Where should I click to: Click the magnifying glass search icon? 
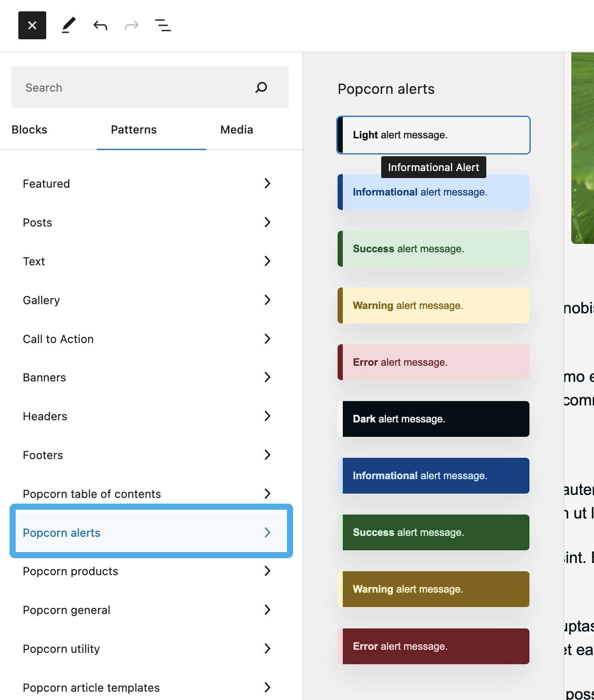click(261, 87)
